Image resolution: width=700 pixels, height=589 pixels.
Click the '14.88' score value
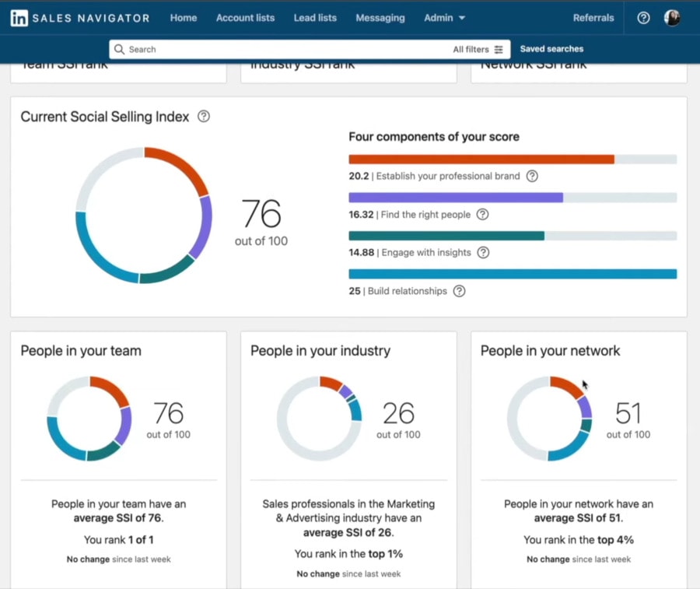coord(361,253)
